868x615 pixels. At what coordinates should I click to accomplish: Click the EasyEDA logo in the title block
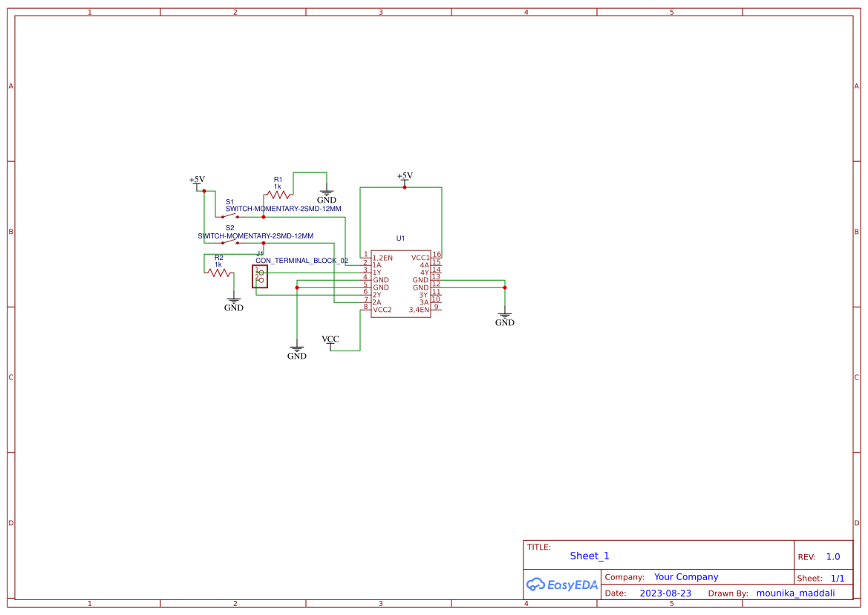click(562, 585)
